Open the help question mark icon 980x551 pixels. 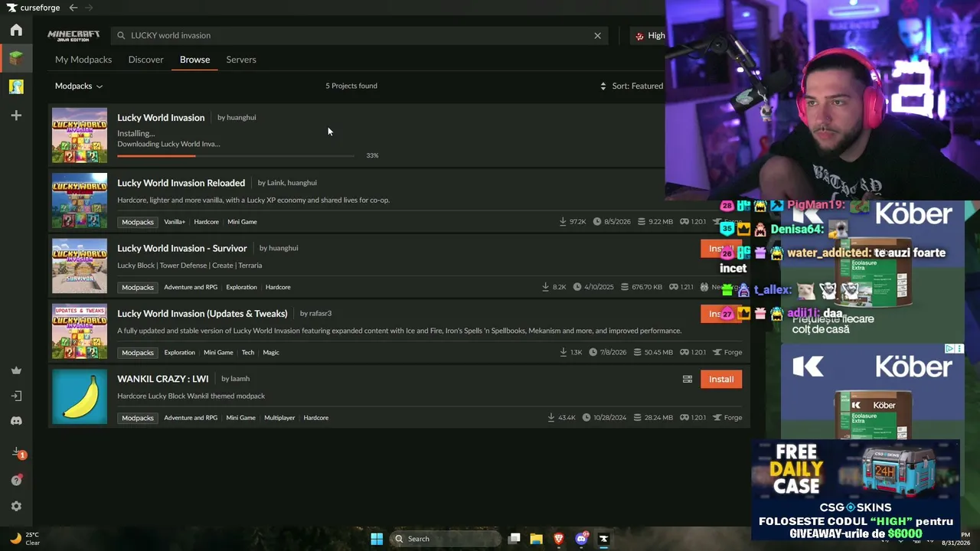(x=16, y=480)
